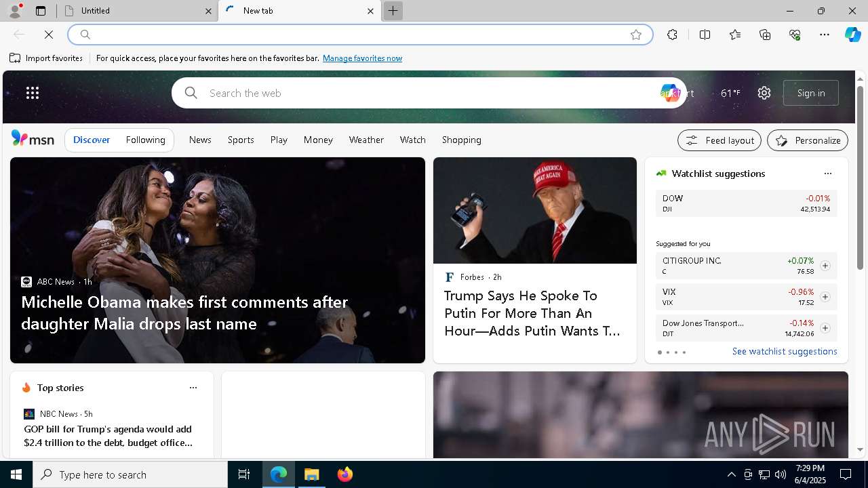
Task: Click the DOW watchlist row
Action: [746, 203]
